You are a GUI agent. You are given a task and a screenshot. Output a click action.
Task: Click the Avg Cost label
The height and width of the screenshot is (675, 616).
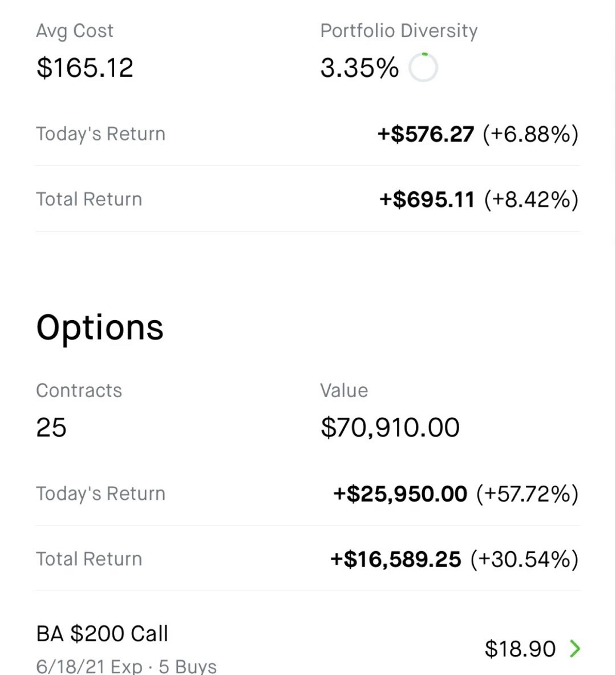pos(75,31)
